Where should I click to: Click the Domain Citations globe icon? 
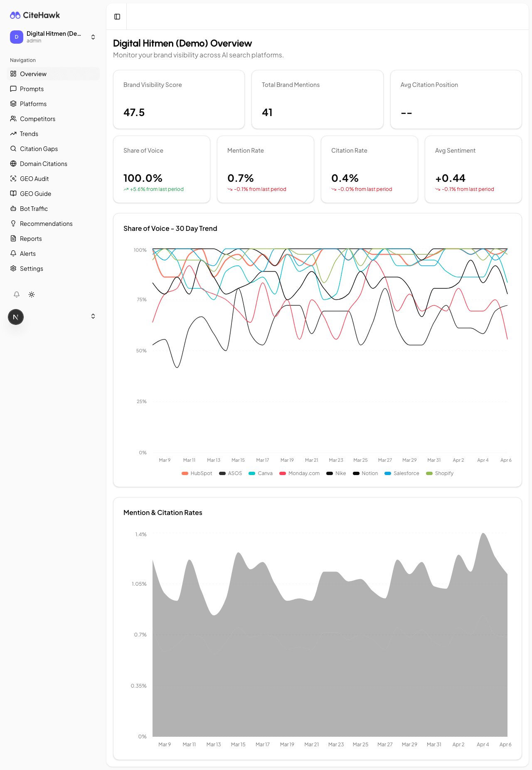click(13, 163)
